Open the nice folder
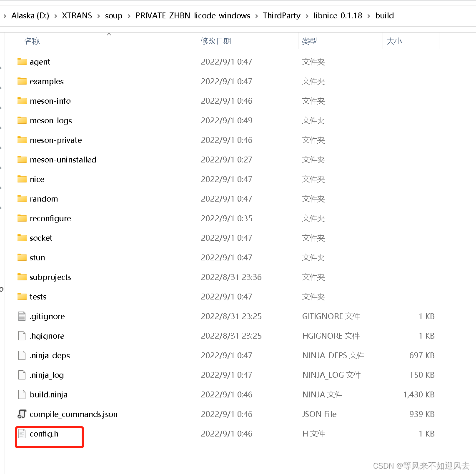The width and height of the screenshot is (476, 474). point(37,179)
